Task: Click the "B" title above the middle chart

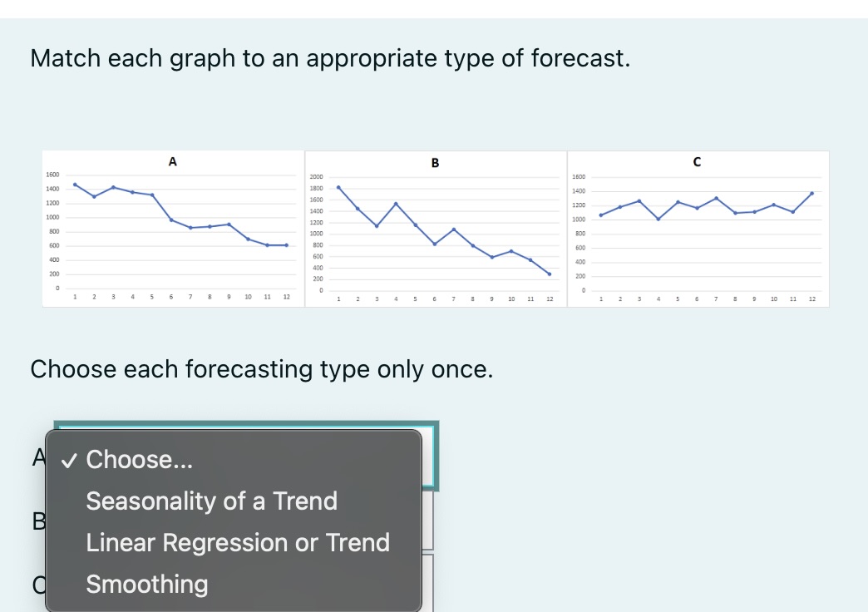Action: point(435,162)
